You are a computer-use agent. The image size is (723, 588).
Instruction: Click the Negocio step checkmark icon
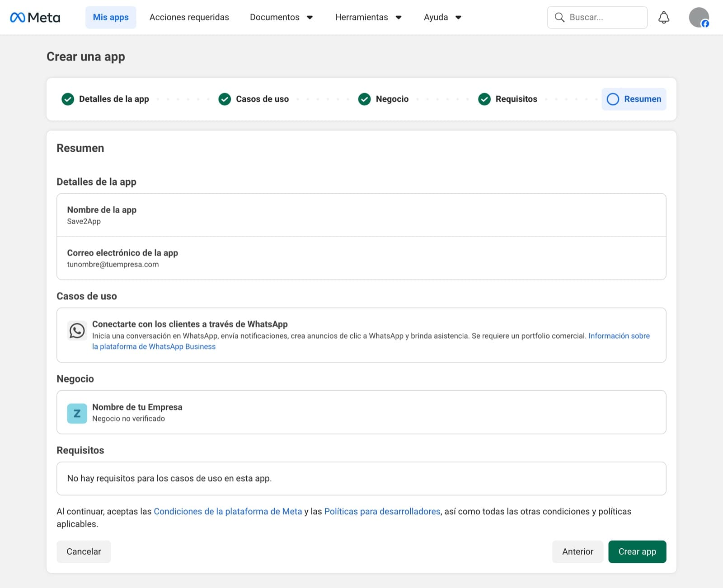364,99
